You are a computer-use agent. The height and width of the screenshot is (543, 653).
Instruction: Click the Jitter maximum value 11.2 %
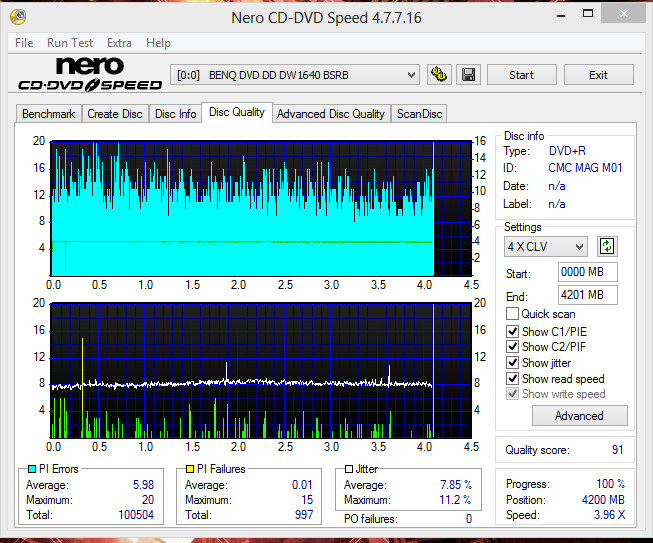point(455,500)
